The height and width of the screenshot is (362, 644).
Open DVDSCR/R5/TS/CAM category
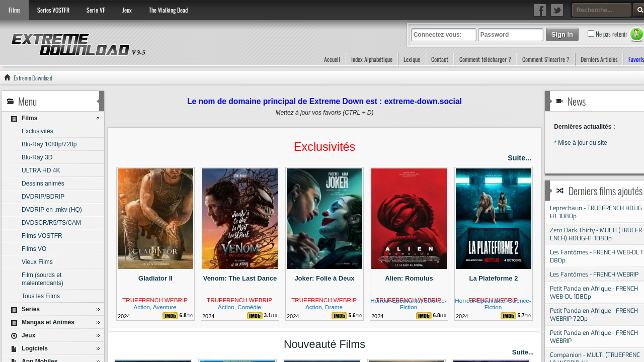51,223
